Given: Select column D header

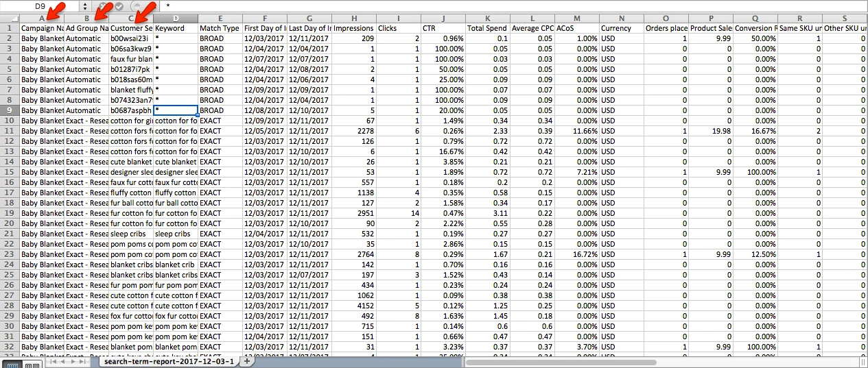Looking at the screenshot, I should click(x=176, y=18).
